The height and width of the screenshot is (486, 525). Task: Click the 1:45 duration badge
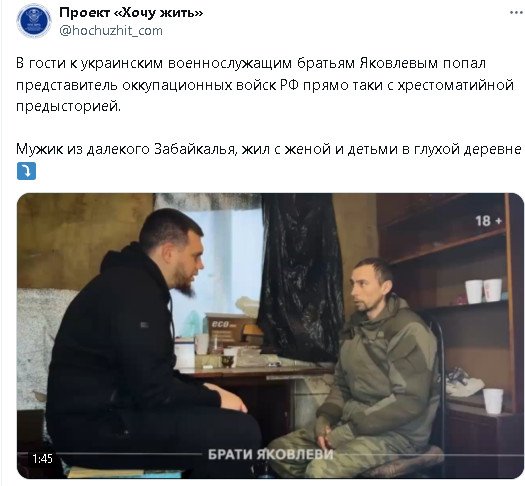pyautogui.click(x=43, y=458)
